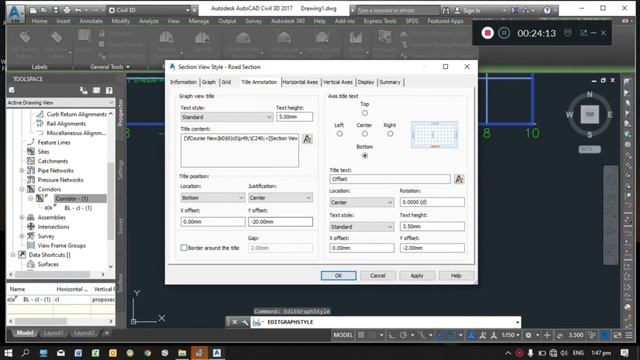Click the Title content text box
This screenshot has height=360, width=640.
coord(240,150)
